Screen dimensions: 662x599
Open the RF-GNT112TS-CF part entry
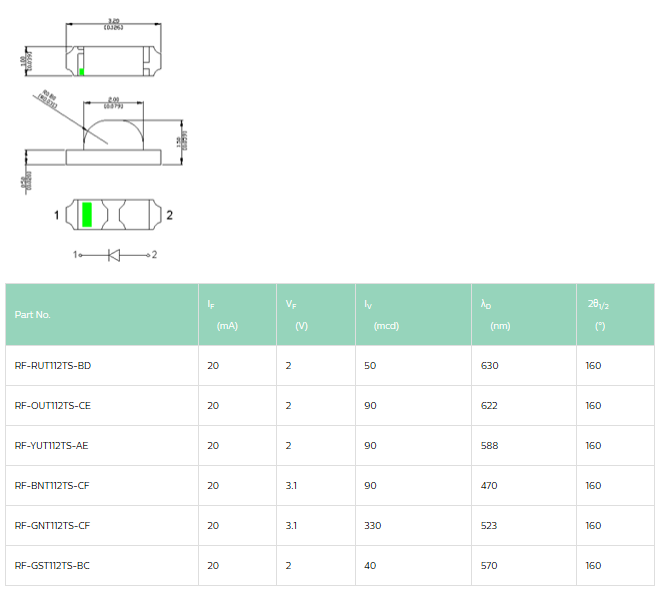click(53, 526)
